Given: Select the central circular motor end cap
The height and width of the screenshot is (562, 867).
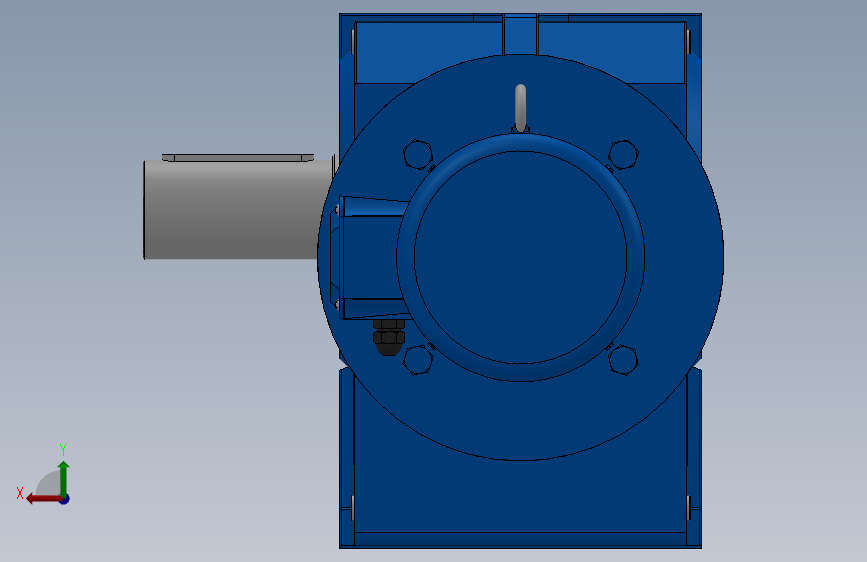Looking at the screenshot, I should pyautogui.click(x=520, y=257).
